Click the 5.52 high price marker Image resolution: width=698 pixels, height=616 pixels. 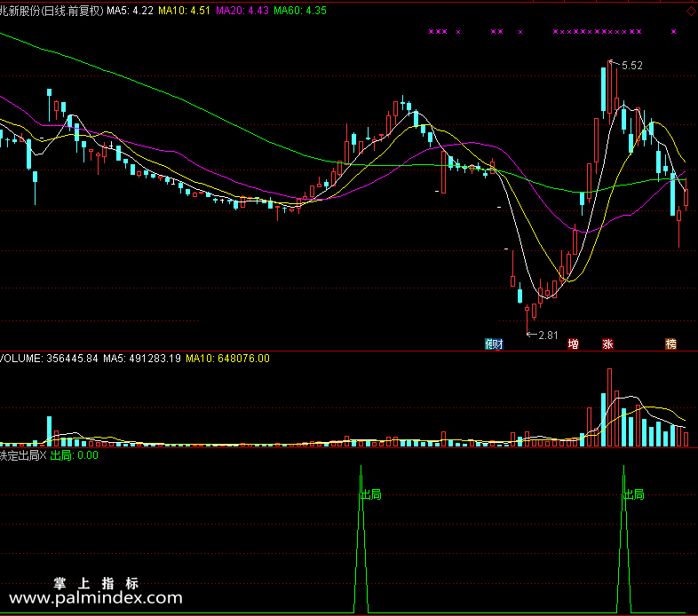point(631,66)
